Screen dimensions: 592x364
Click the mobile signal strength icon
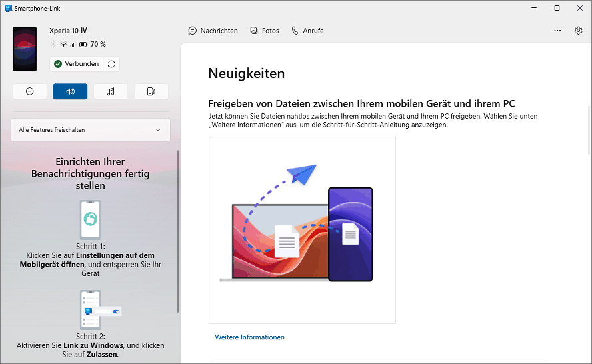73,45
